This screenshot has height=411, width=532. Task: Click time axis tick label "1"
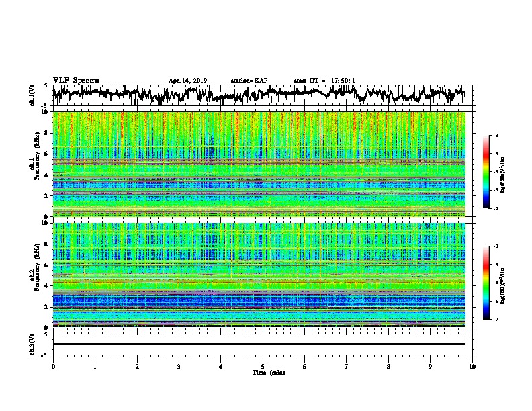(95, 367)
